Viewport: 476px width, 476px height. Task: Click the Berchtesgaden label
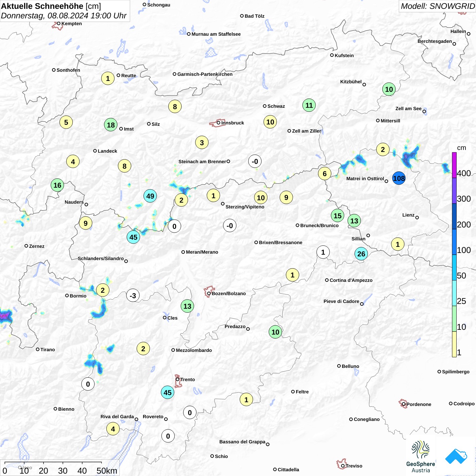435,41
